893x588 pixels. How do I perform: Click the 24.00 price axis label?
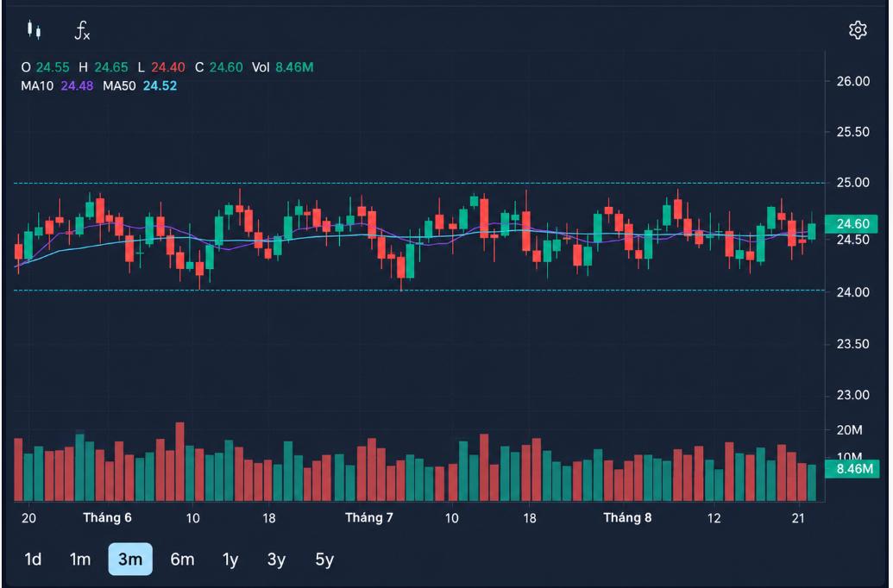click(x=852, y=292)
